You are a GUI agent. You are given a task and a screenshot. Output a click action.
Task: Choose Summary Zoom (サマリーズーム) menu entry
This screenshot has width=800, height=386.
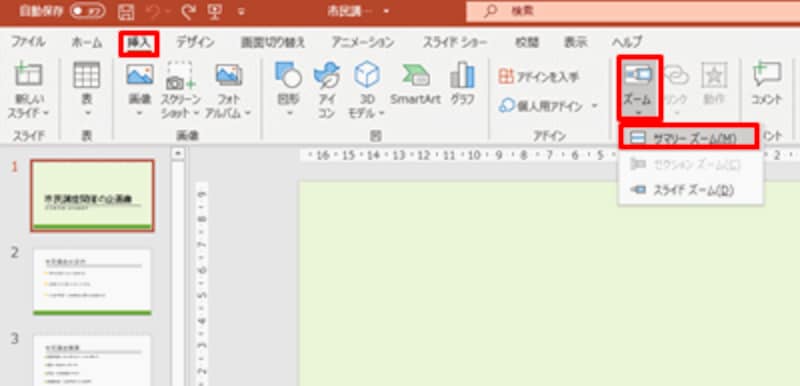[x=689, y=138]
